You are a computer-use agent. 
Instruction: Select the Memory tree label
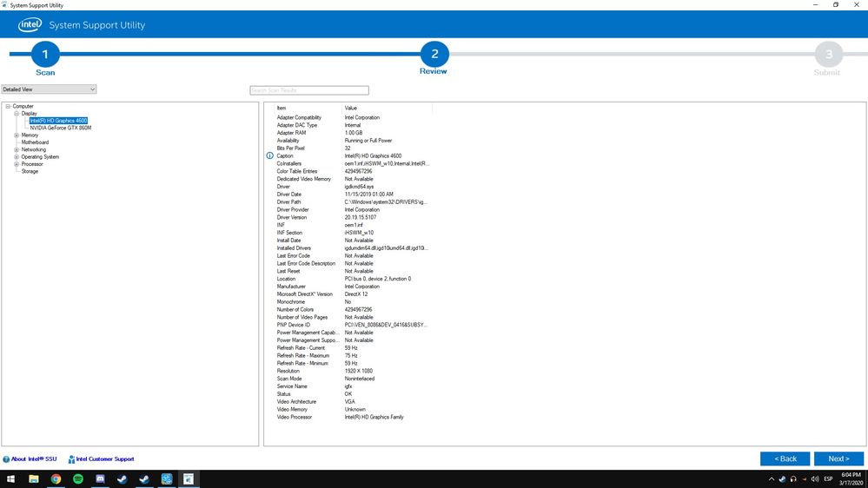[x=30, y=135]
